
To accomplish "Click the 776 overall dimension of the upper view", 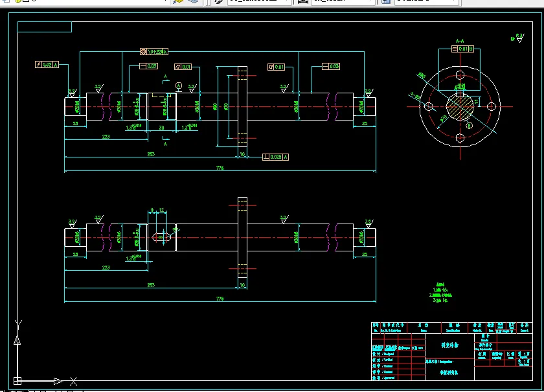I will coord(220,168).
